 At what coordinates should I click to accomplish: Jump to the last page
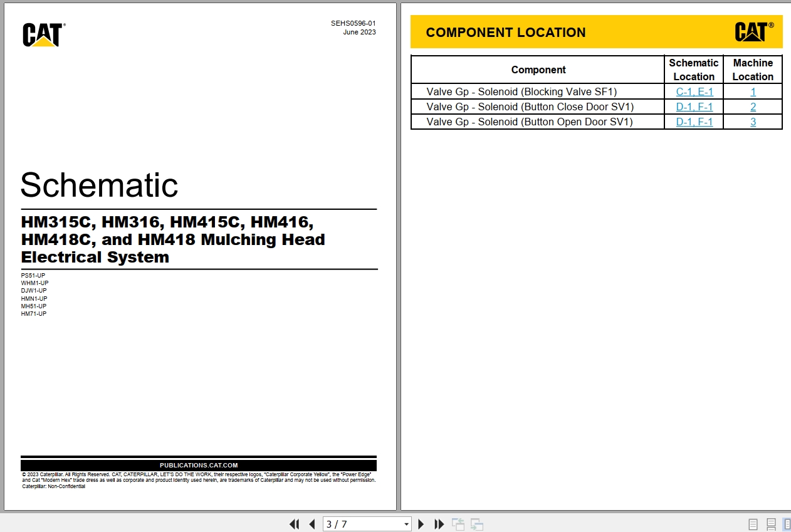click(x=439, y=524)
